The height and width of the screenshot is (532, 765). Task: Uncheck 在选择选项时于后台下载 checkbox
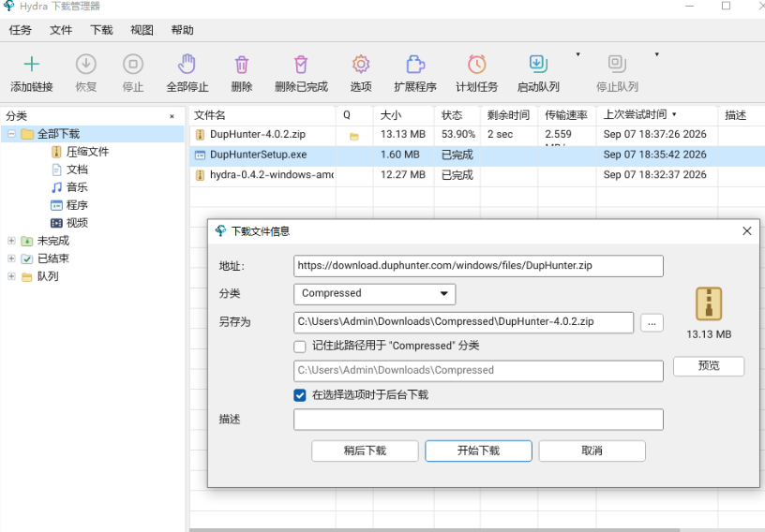[x=300, y=395]
